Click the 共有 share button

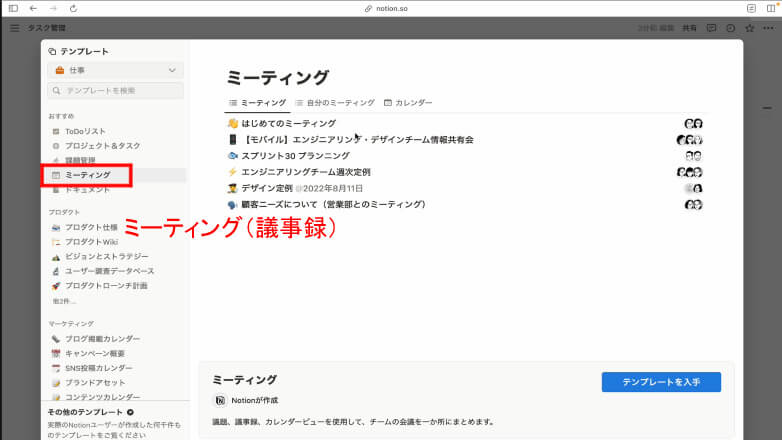pyautogui.click(x=689, y=28)
